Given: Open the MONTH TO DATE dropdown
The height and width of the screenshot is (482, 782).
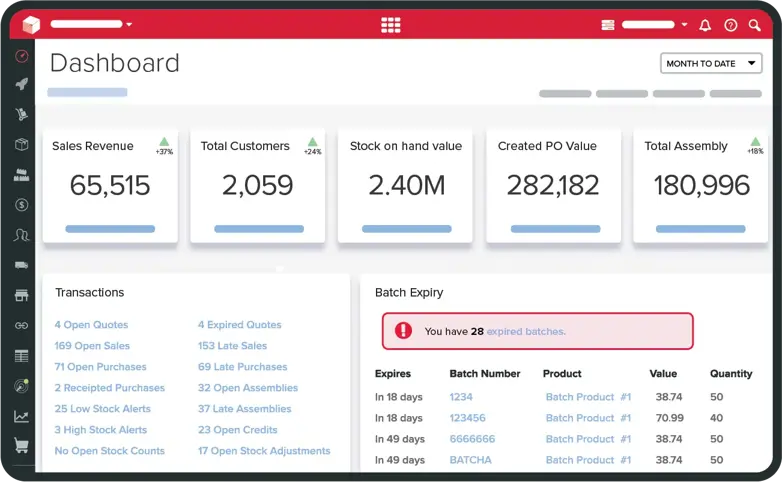Looking at the screenshot, I should coord(711,63).
